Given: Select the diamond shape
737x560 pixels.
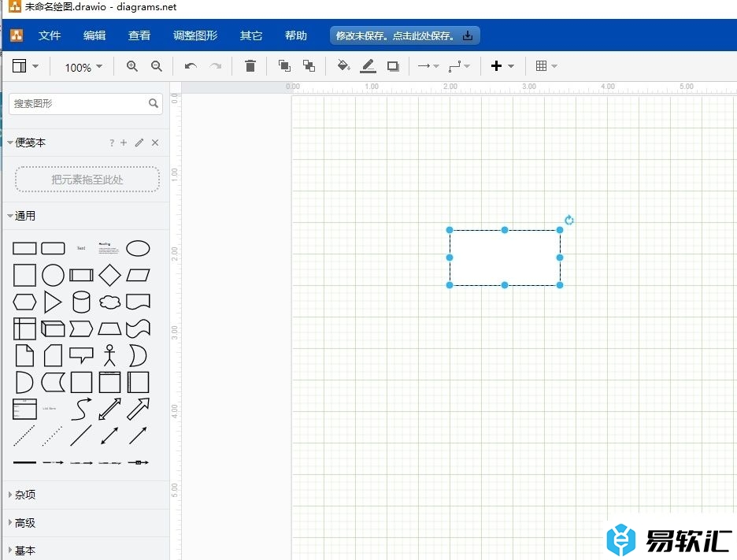Looking at the screenshot, I should 110,275.
